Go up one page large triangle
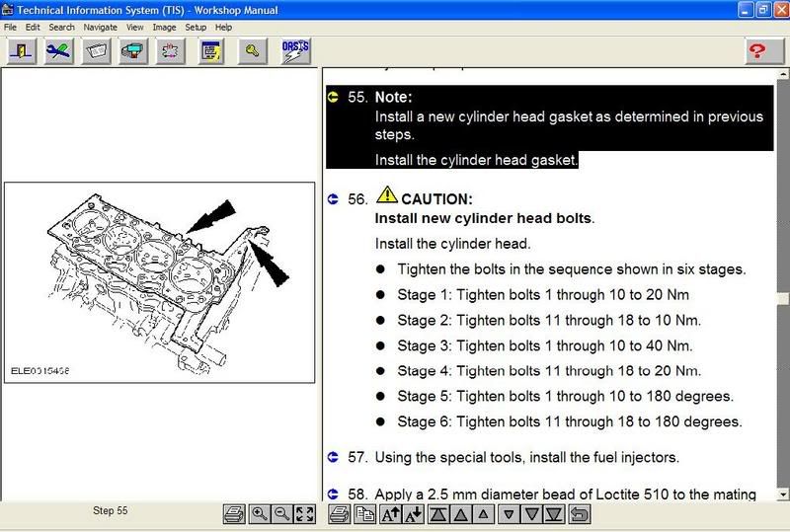Viewport: 790px width, 532px height. tap(460, 514)
